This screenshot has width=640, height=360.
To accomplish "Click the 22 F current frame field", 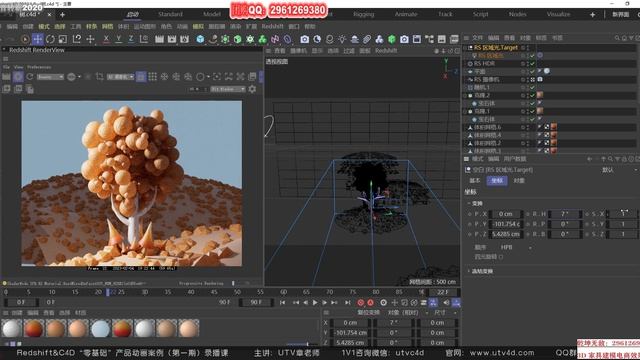I will pyautogui.click(x=443, y=292).
